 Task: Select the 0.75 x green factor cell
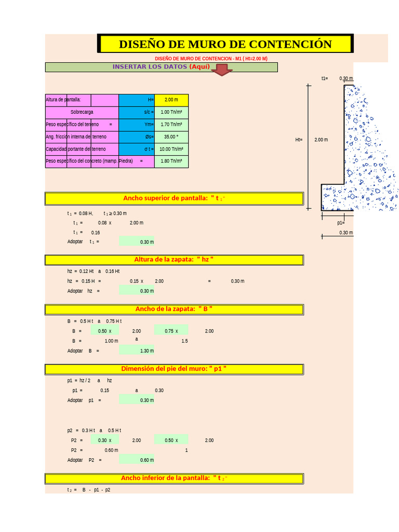coord(171,330)
